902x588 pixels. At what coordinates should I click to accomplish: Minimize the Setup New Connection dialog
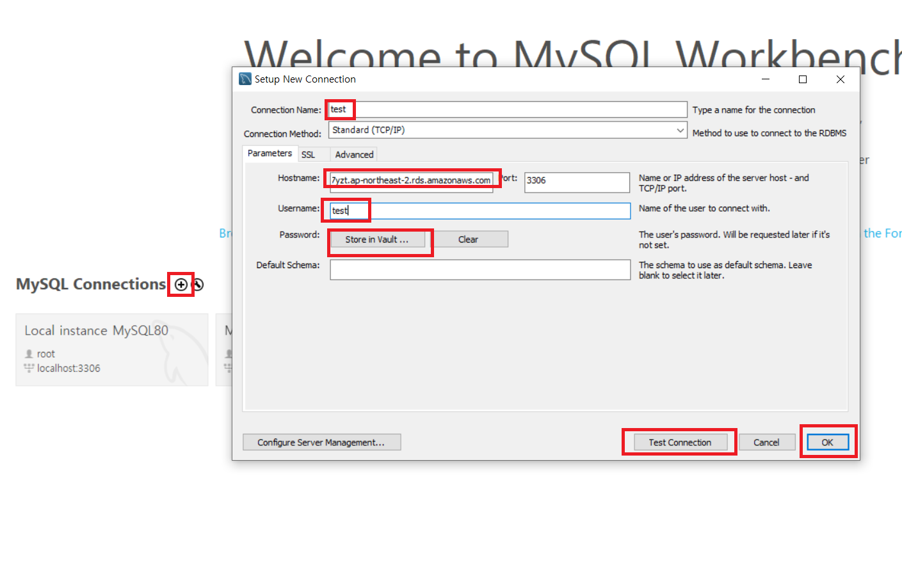click(766, 79)
